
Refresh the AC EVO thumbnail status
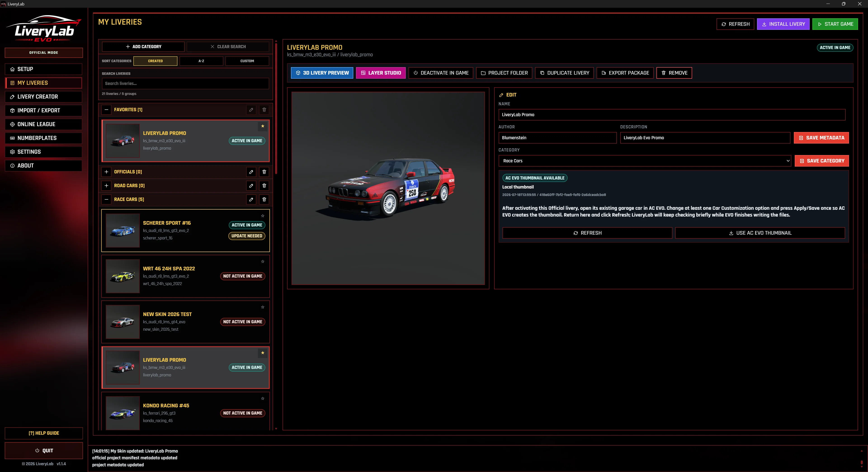pyautogui.click(x=587, y=233)
